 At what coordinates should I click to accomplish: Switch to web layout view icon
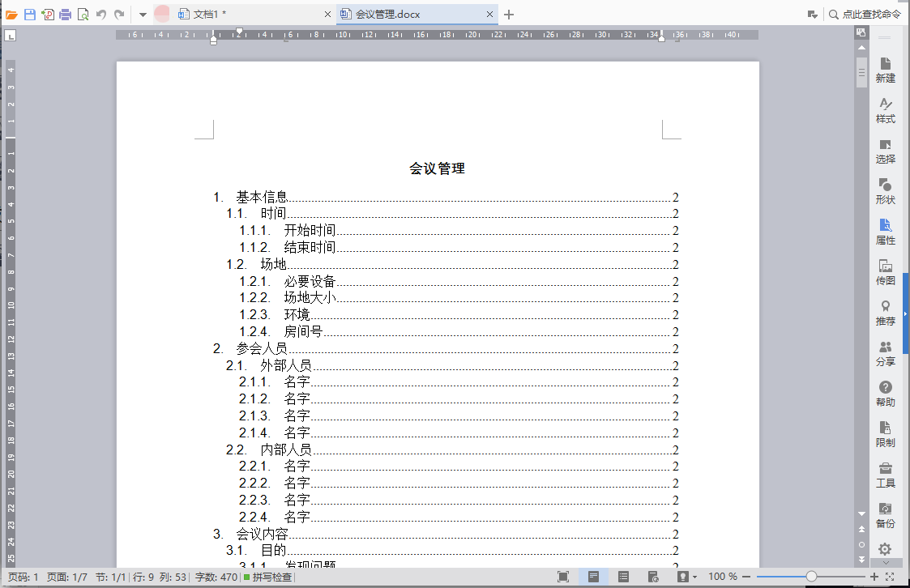[x=653, y=577]
